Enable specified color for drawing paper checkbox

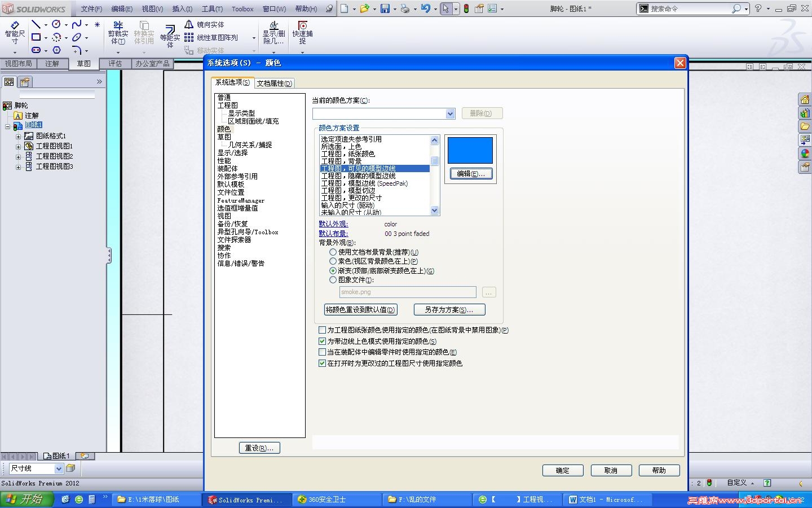click(x=323, y=330)
